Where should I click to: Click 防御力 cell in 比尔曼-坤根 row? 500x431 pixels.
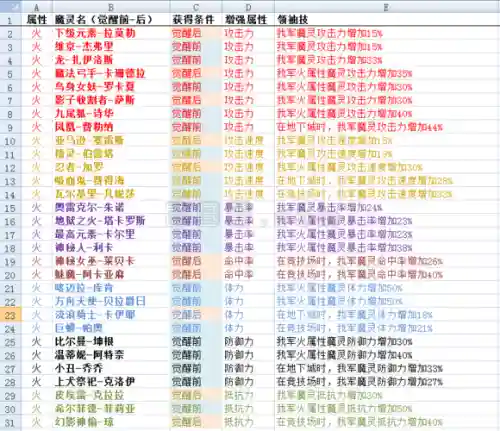pyautogui.click(x=248, y=342)
